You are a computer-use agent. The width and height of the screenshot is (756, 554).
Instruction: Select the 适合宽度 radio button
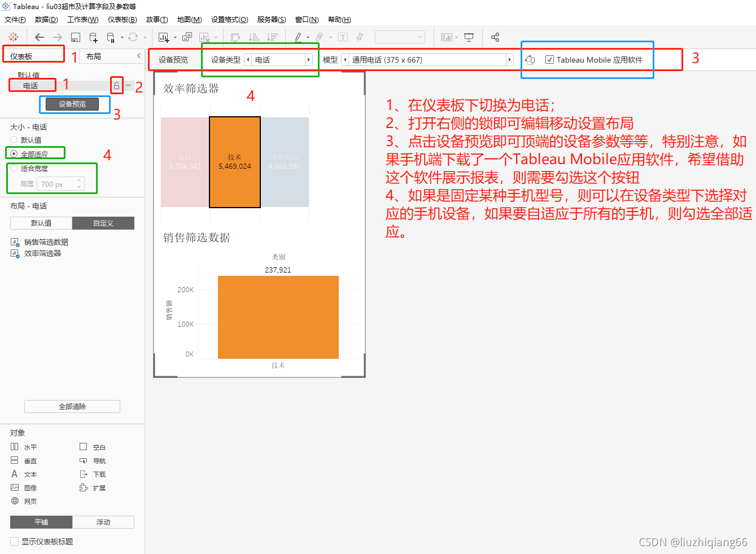pyautogui.click(x=14, y=168)
